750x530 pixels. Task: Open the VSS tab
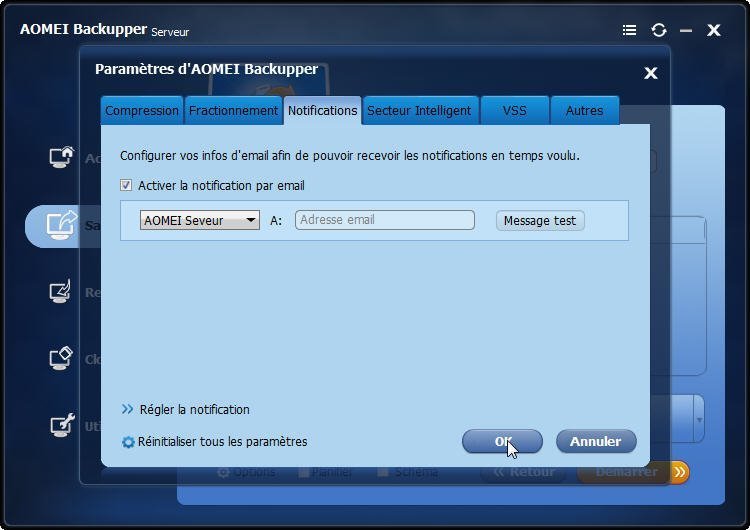click(515, 110)
